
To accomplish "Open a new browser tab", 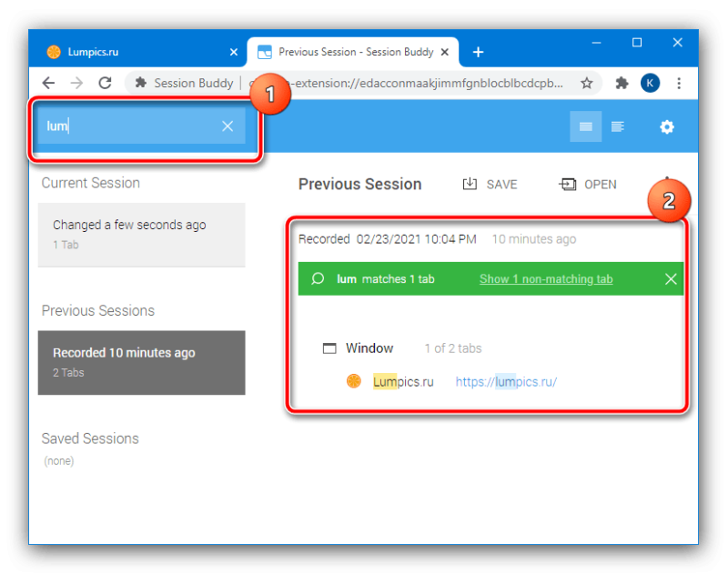I will point(479,52).
